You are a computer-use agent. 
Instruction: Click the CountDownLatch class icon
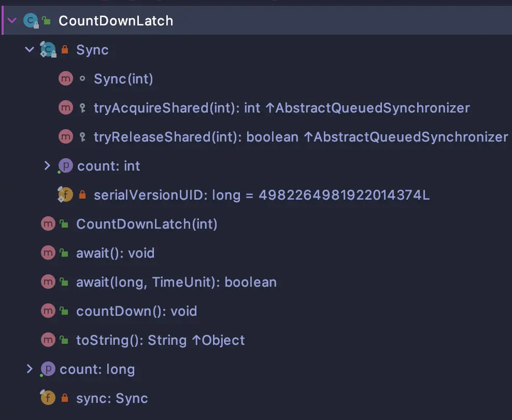pos(31,21)
